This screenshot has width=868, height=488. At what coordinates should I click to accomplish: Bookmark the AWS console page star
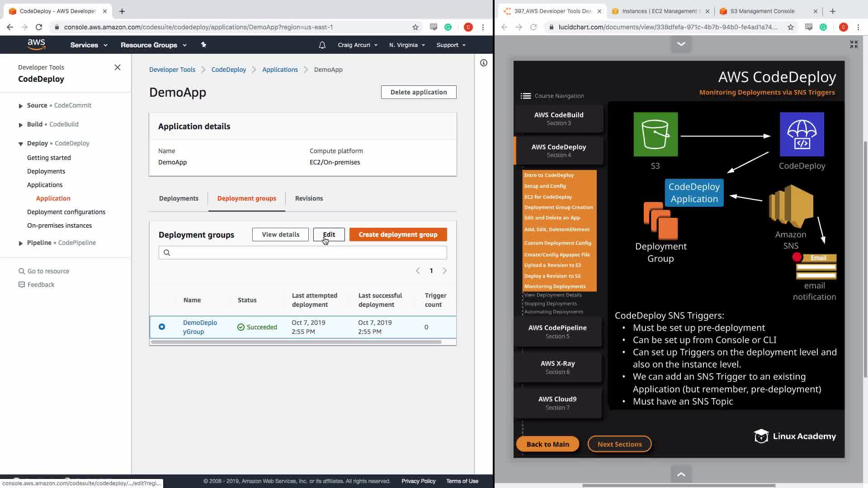pyautogui.click(x=415, y=27)
